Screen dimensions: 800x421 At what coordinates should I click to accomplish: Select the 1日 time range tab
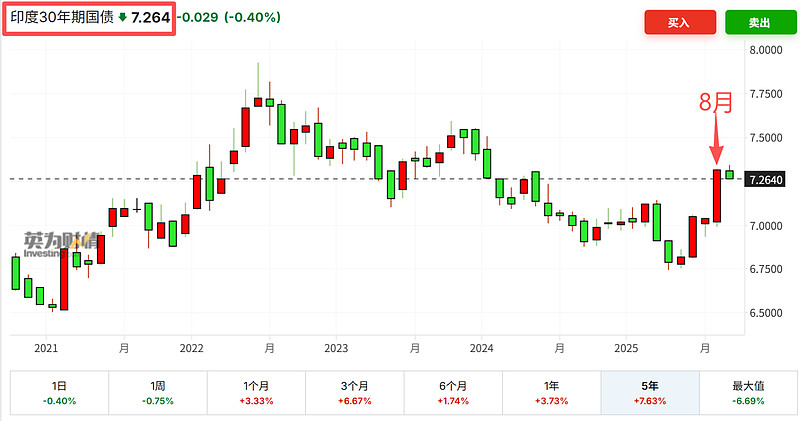(59, 392)
